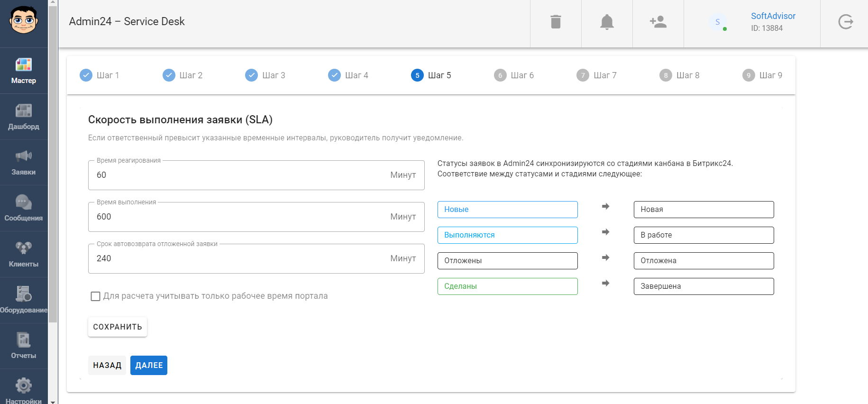Go to Шаг 6 in wizard
Image resolution: width=868 pixels, height=404 pixels.
(x=514, y=75)
